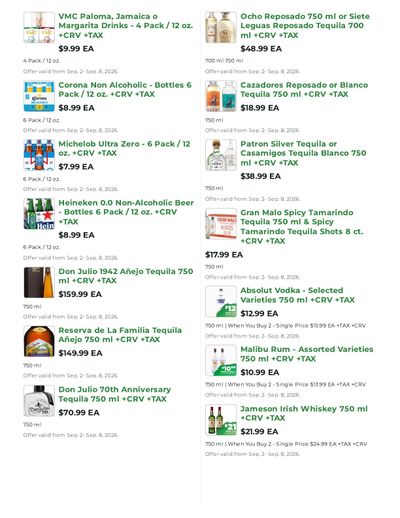
Task: Click the Malibu Rum product thumbnail
Action: click(221, 360)
